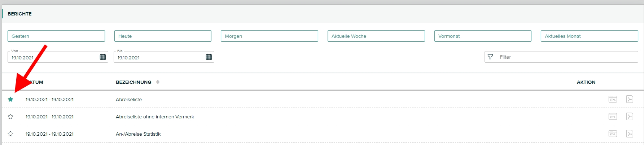Image resolution: width=644 pixels, height=145 pixels.
Task: Favorite Abreiseliste ohne internen Vermerk star
Action: click(x=10, y=117)
